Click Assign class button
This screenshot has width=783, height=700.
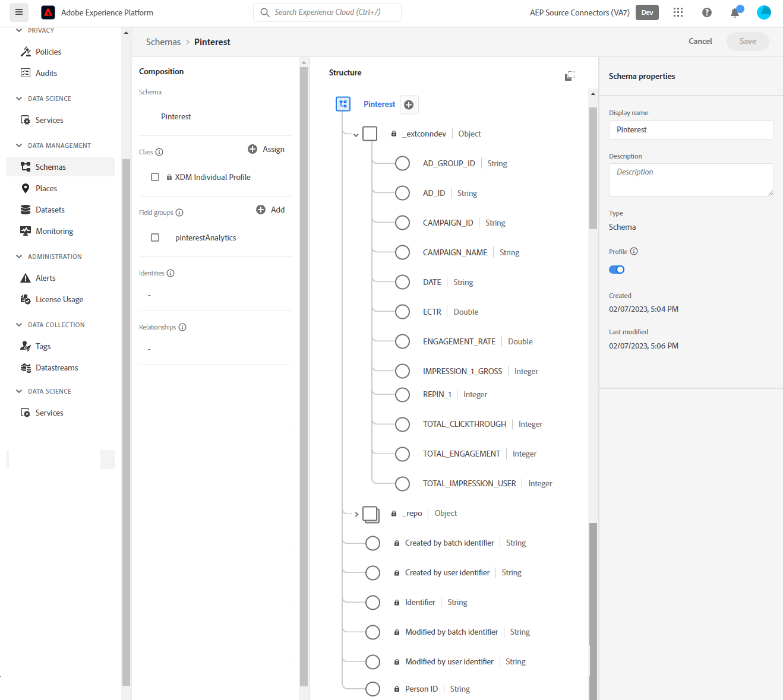[x=266, y=149]
